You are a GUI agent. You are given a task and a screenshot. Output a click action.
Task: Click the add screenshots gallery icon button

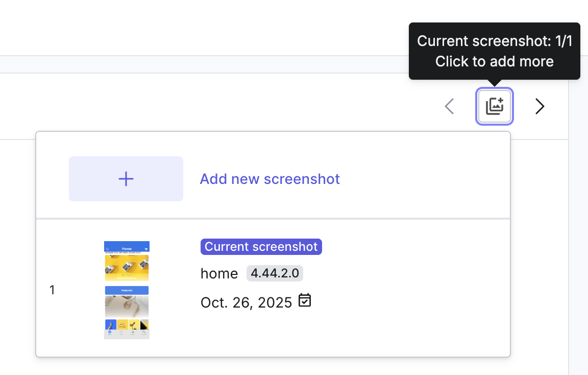click(495, 106)
